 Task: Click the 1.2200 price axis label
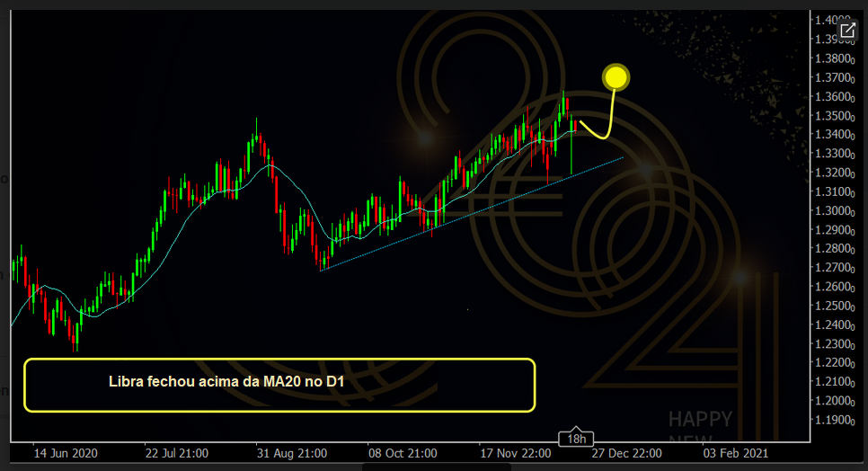[x=834, y=363]
